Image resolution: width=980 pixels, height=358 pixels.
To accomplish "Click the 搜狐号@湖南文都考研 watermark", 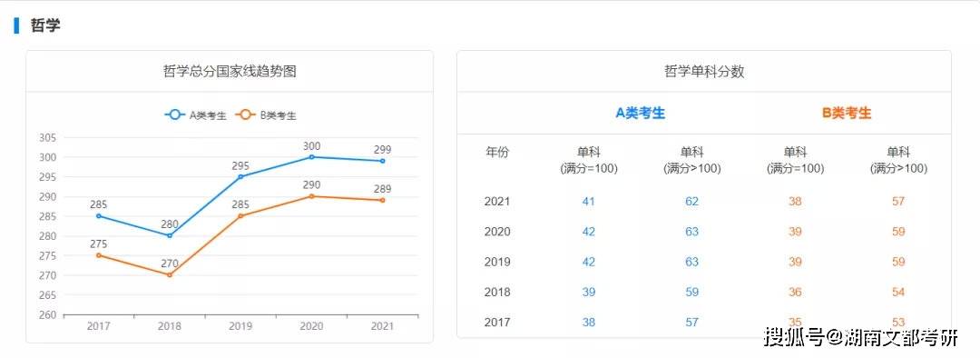I will (x=862, y=337).
